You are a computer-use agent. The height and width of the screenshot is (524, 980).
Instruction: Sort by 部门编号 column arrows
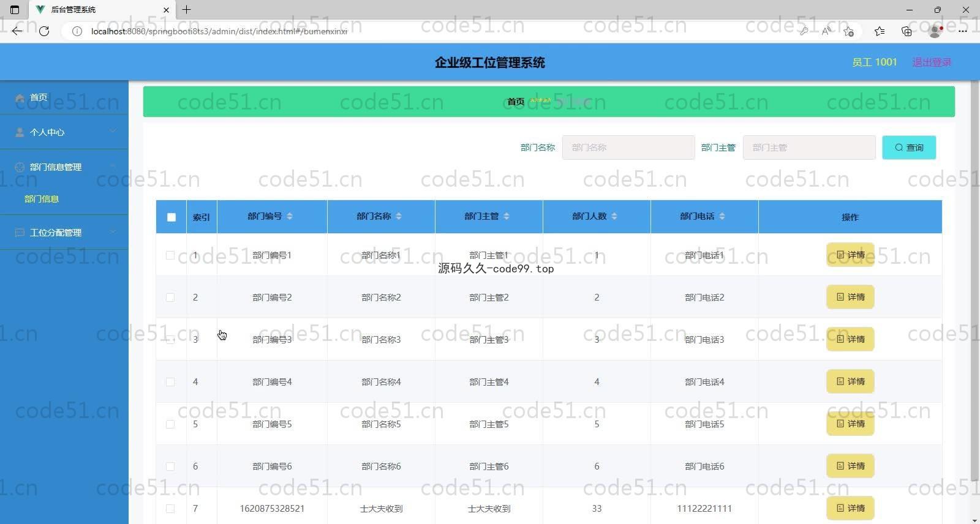click(x=290, y=216)
